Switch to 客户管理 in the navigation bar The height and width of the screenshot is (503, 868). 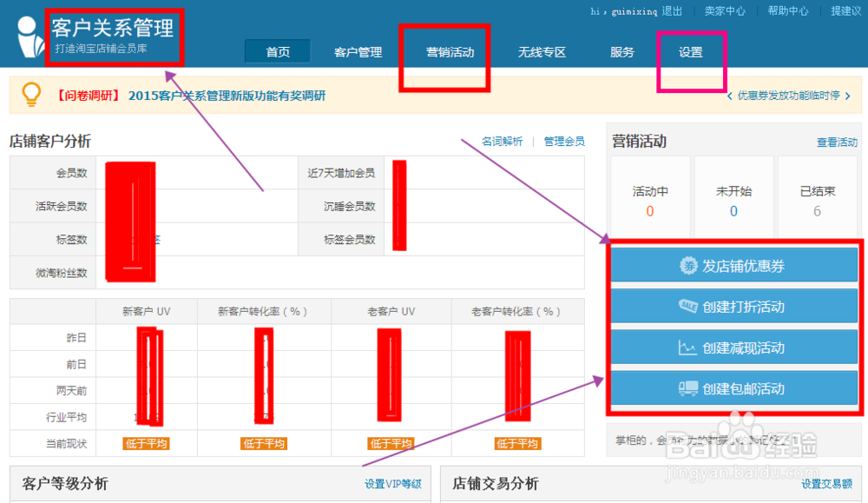click(358, 51)
